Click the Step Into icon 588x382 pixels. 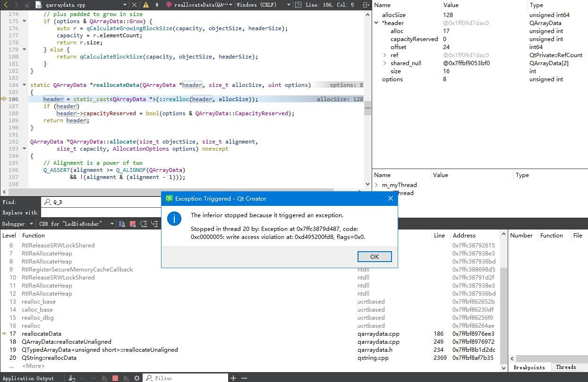pos(154,224)
